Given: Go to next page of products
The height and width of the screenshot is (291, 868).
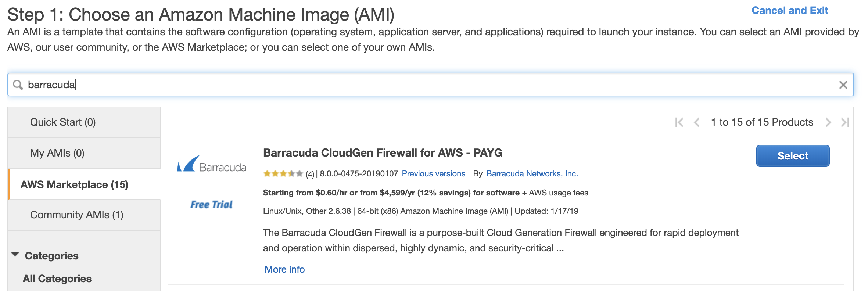Looking at the screenshot, I should pyautogui.click(x=828, y=122).
